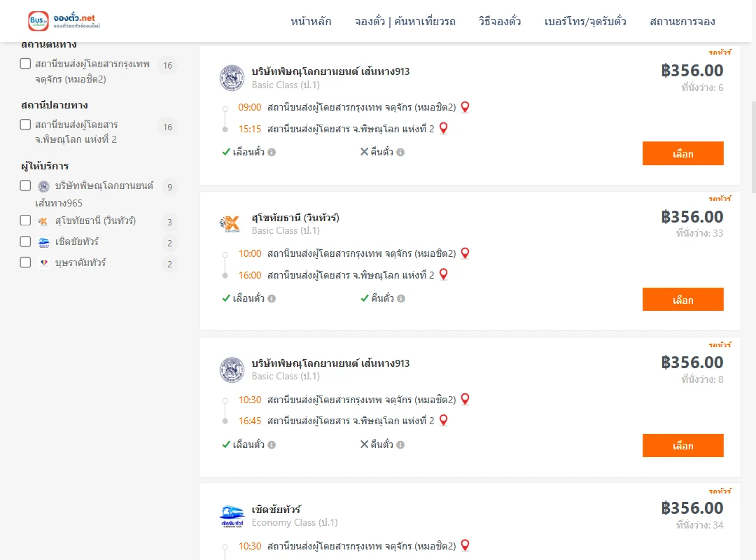Click the สถานีปลายทาง filter heading

(x=55, y=105)
